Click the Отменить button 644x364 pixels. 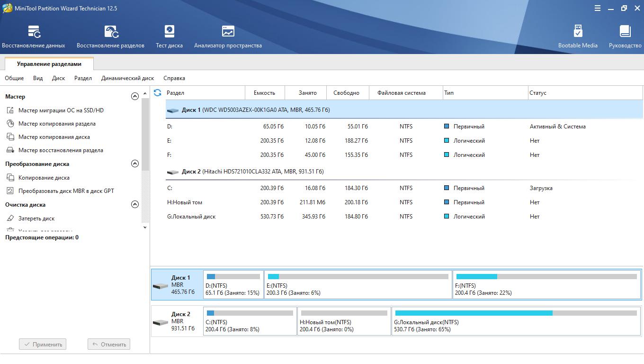[109, 344]
